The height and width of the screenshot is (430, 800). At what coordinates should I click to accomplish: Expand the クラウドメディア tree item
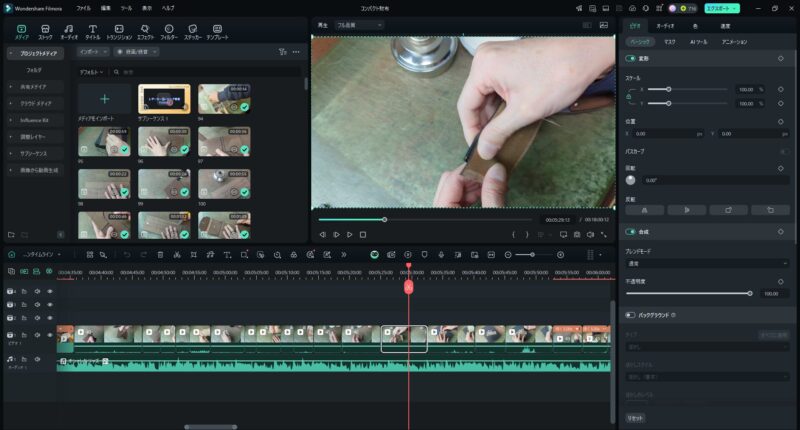(x=11, y=104)
